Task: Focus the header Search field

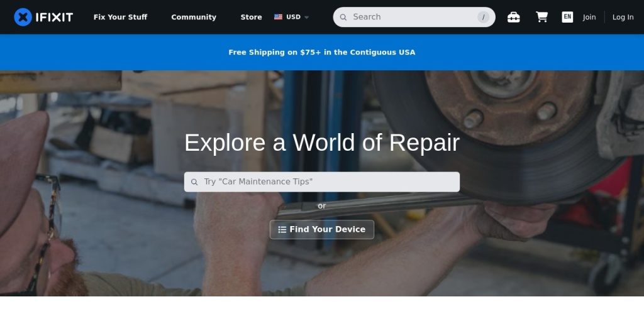Action: click(414, 17)
